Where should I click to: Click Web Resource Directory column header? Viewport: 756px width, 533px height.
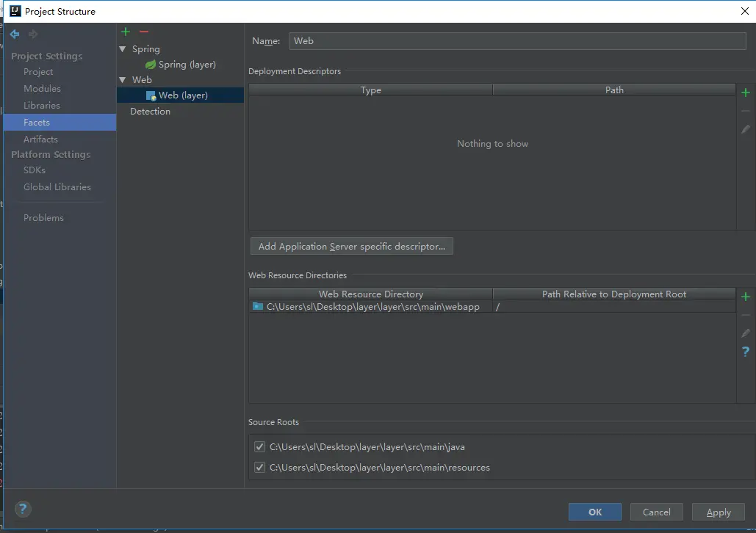[x=371, y=294]
